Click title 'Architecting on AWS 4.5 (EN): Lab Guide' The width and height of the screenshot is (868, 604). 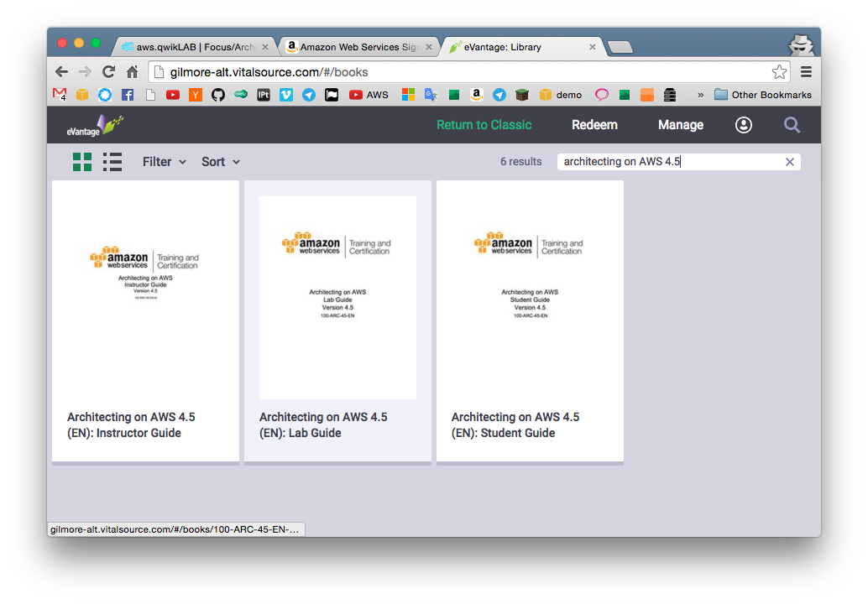coord(323,424)
